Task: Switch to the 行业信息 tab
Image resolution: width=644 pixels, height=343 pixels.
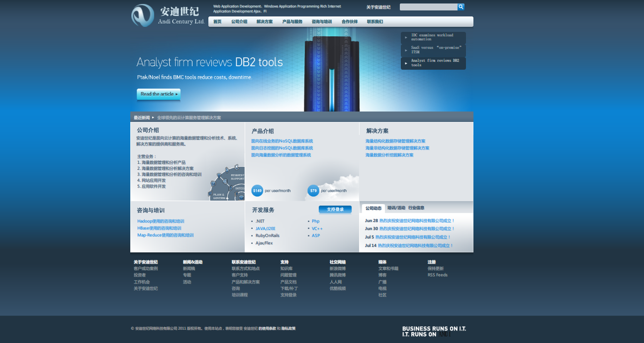Action: (416, 208)
